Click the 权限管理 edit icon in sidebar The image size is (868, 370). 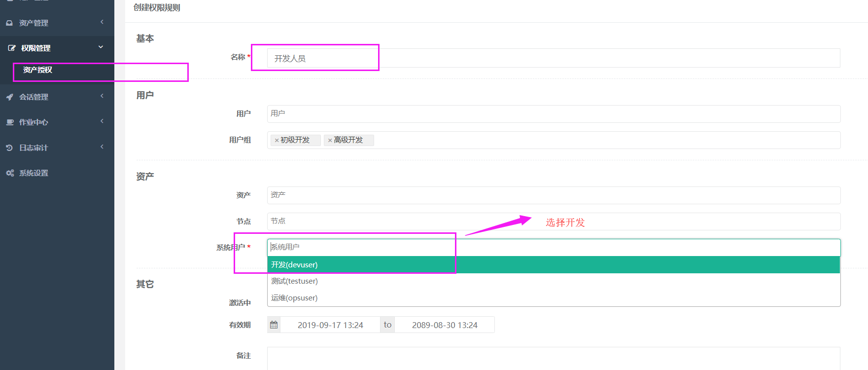pyautogui.click(x=12, y=48)
